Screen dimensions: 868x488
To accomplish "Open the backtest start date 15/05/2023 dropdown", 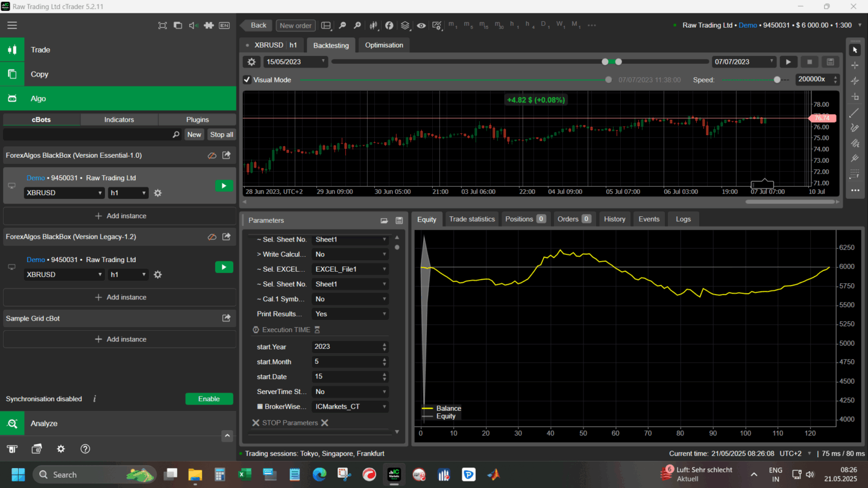I will pyautogui.click(x=295, y=61).
